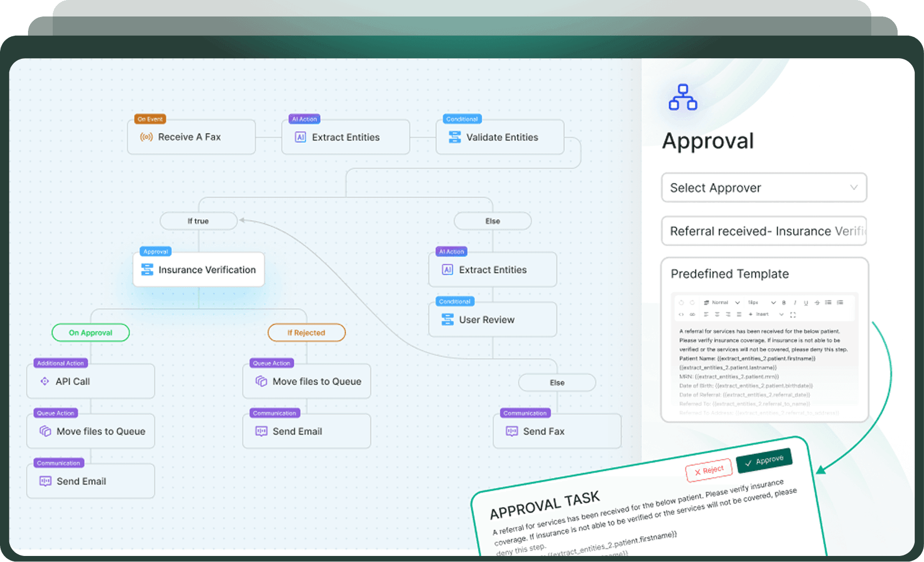Click the AI icon on the Extract Entities node below Else
Screen dimensions: 924x562
pyautogui.click(x=448, y=270)
